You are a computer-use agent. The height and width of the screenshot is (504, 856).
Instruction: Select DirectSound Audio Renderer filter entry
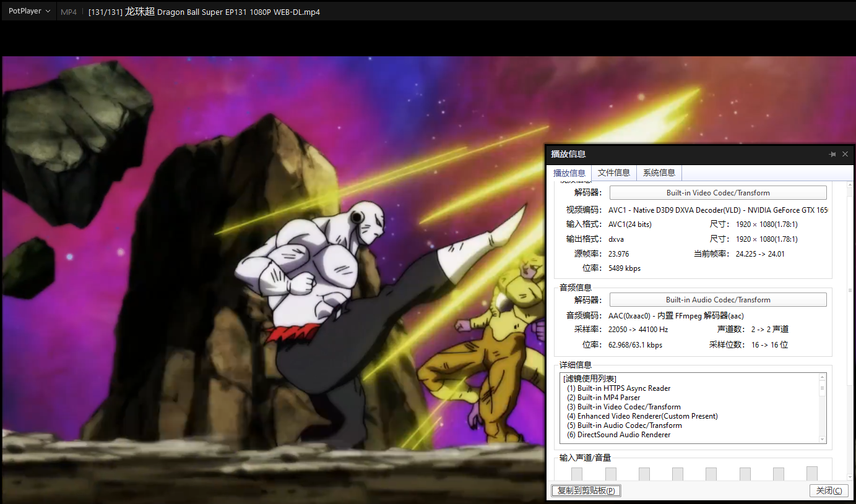619,435
